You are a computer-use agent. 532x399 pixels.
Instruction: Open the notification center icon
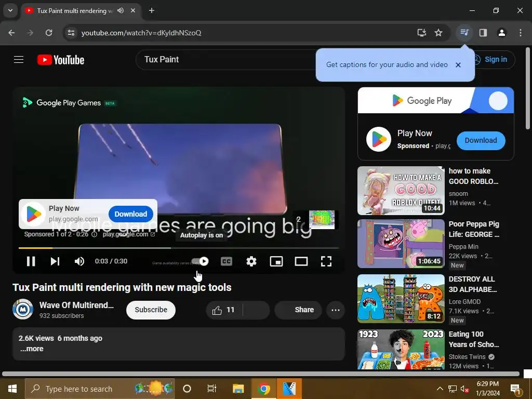pyautogui.click(x=516, y=390)
